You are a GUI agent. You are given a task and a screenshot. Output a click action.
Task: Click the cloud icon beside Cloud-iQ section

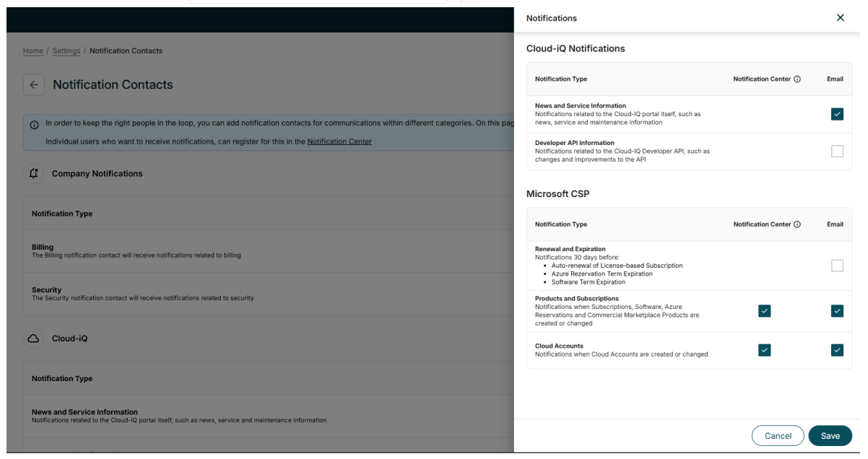click(x=33, y=338)
